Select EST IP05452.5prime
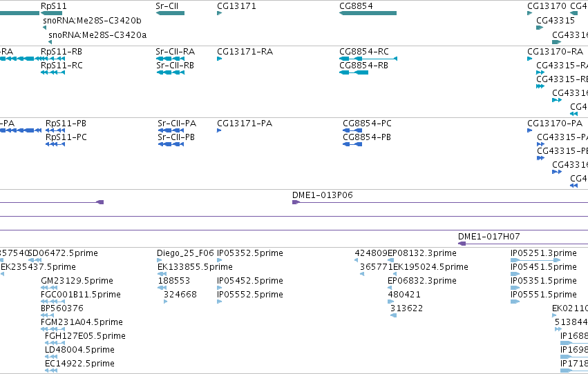This screenshot has width=588, height=374. pyautogui.click(x=249, y=281)
